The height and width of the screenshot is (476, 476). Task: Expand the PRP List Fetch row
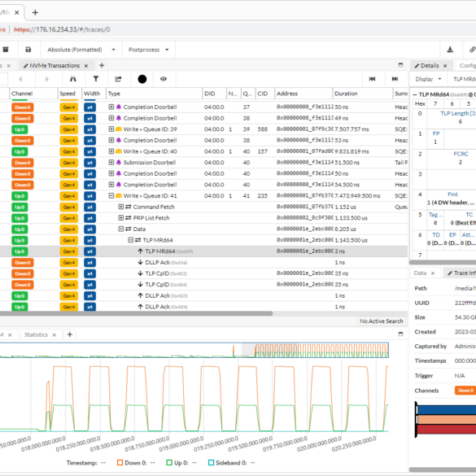point(120,218)
